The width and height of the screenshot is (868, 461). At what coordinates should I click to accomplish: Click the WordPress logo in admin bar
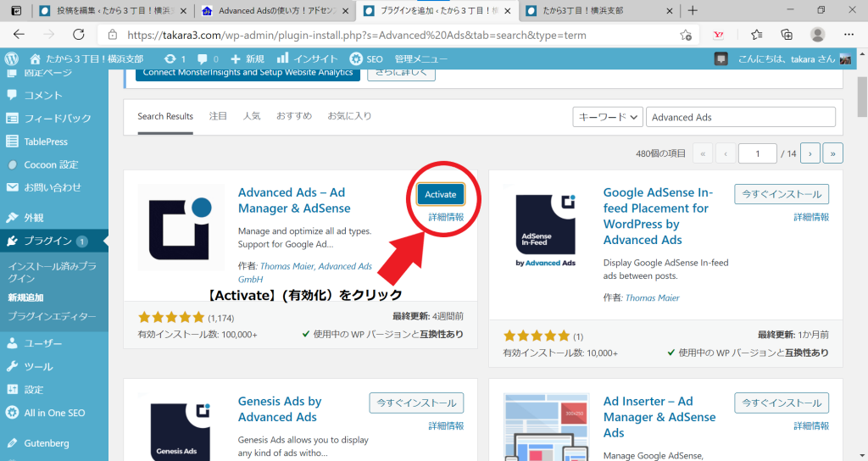point(12,58)
